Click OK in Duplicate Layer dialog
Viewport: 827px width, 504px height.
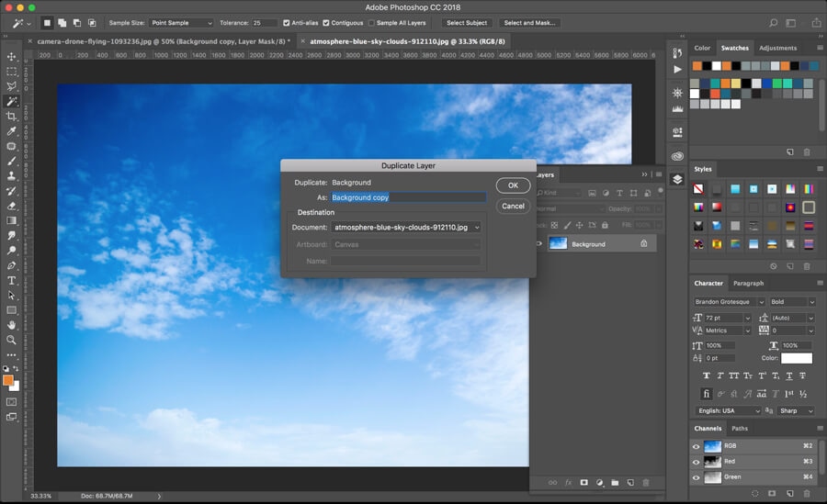coord(513,185)
